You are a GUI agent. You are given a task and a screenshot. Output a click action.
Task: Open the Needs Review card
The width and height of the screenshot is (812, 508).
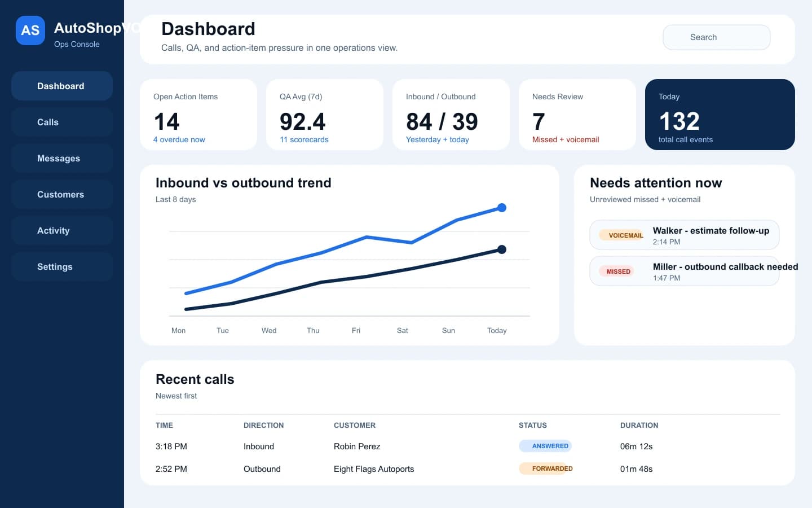point(577,115)
